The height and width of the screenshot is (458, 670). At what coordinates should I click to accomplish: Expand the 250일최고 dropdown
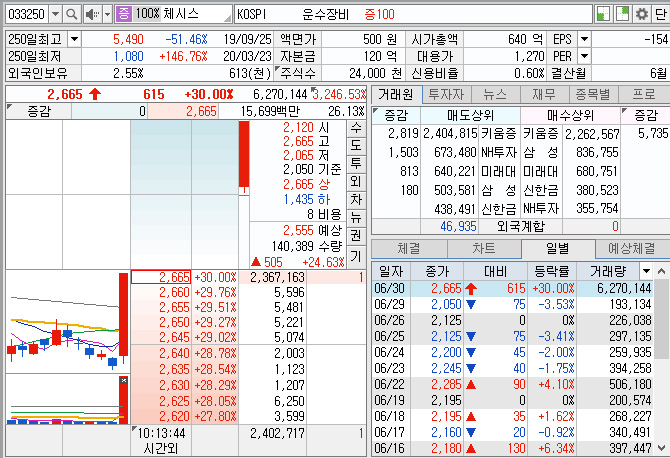(x=74, y=40)
